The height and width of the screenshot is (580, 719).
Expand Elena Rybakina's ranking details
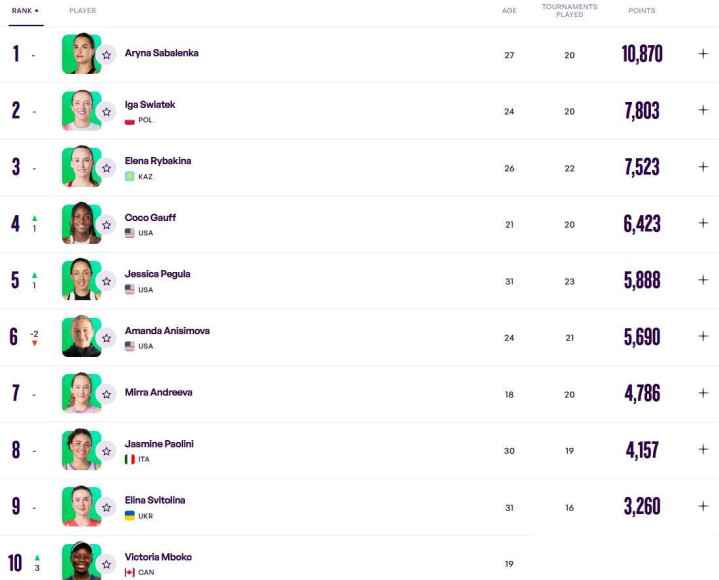click(703, 167)
